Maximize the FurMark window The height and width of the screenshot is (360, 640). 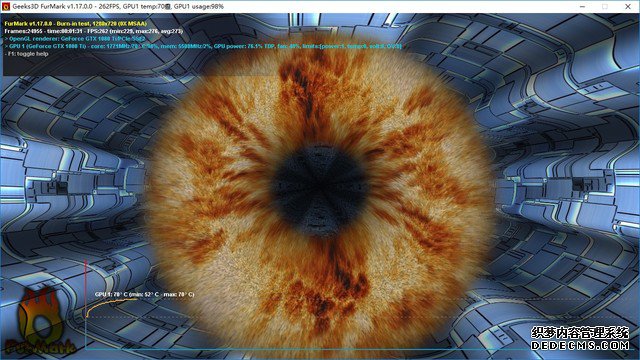click(x=605, y=7)
